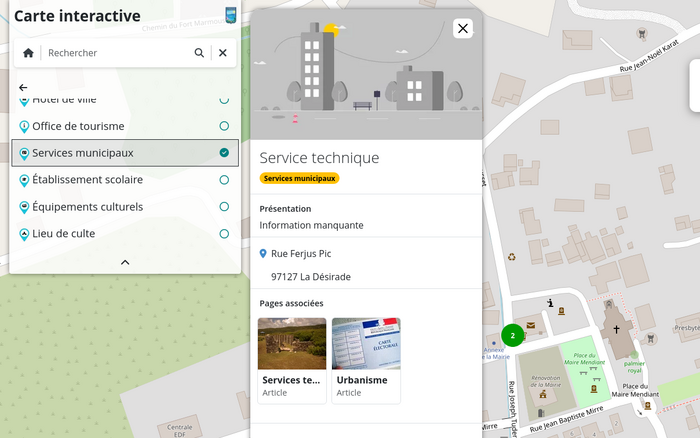Image resolution: width=700 pixels, height=438 pixels.
Task: Uncheck the Services municipaux filter
Action: [x=224, y=153]
